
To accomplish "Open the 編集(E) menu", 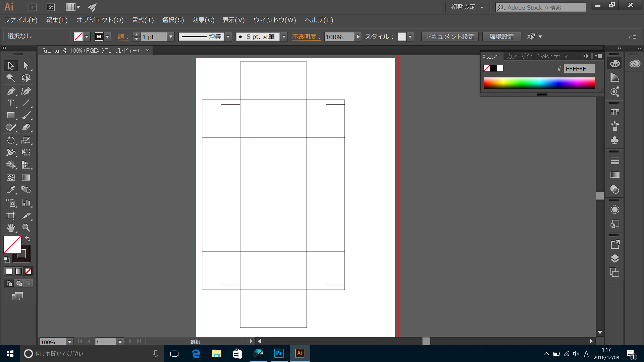I will 57,20.
